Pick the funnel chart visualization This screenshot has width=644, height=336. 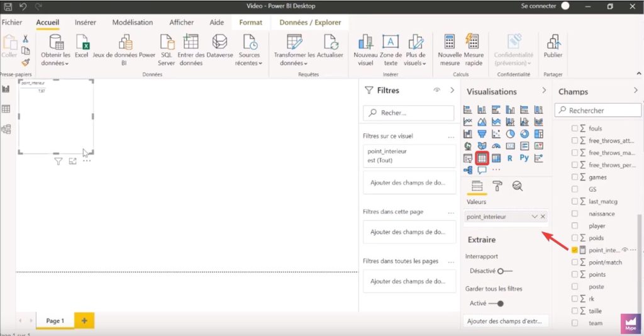click(x=482, y=134)
